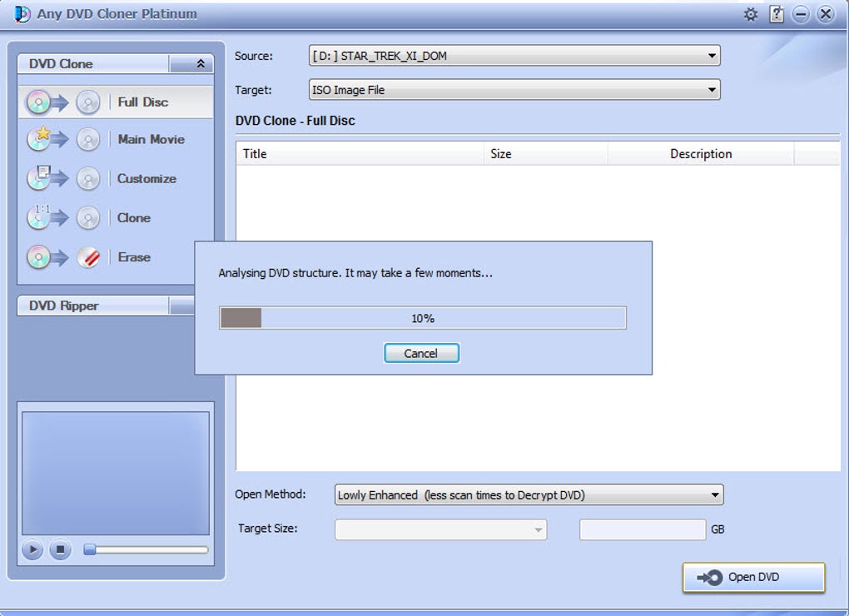Sort by the Title column header
Viewport: 849px width, 616px height.
[360, 154]
